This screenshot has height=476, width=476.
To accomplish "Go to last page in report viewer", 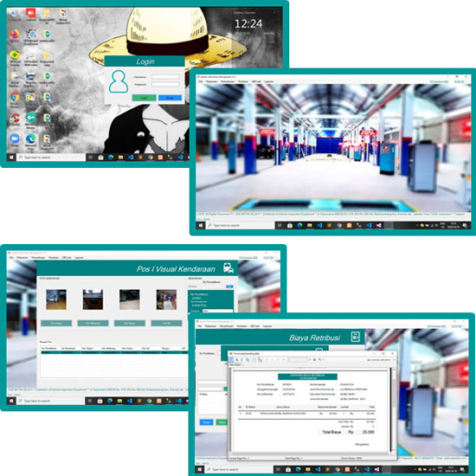I will point(284,359).
